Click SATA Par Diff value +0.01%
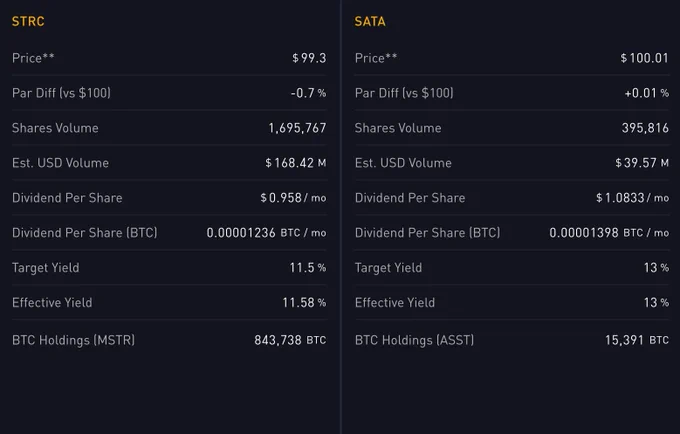Viewport: 680px width, 434px height. coord(647,93)
